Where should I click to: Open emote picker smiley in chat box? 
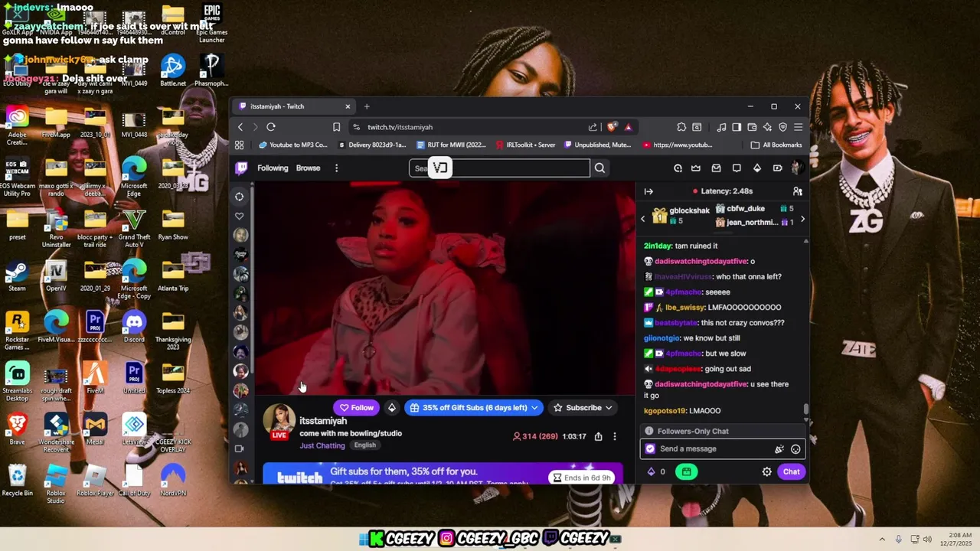click(x=795, y=449)
